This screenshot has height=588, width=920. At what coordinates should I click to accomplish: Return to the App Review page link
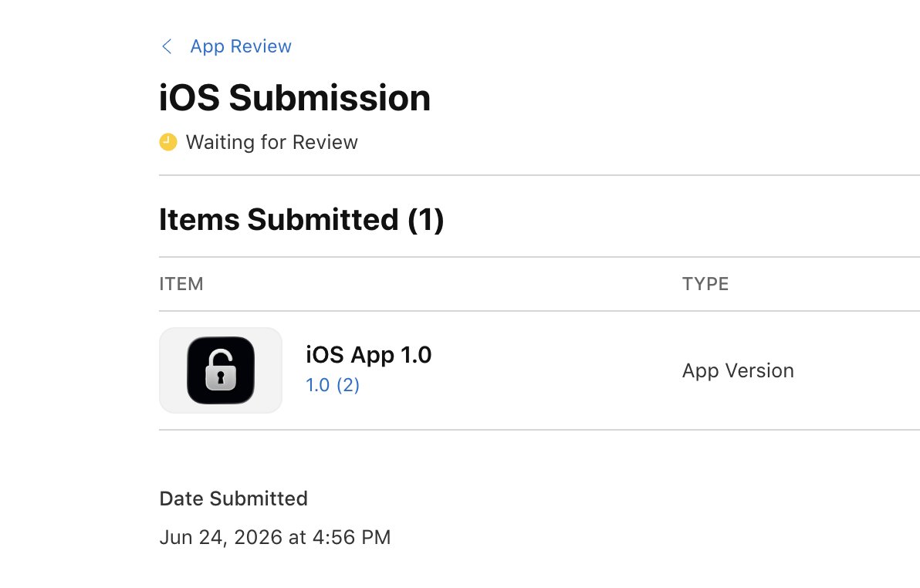click(241, 46)
